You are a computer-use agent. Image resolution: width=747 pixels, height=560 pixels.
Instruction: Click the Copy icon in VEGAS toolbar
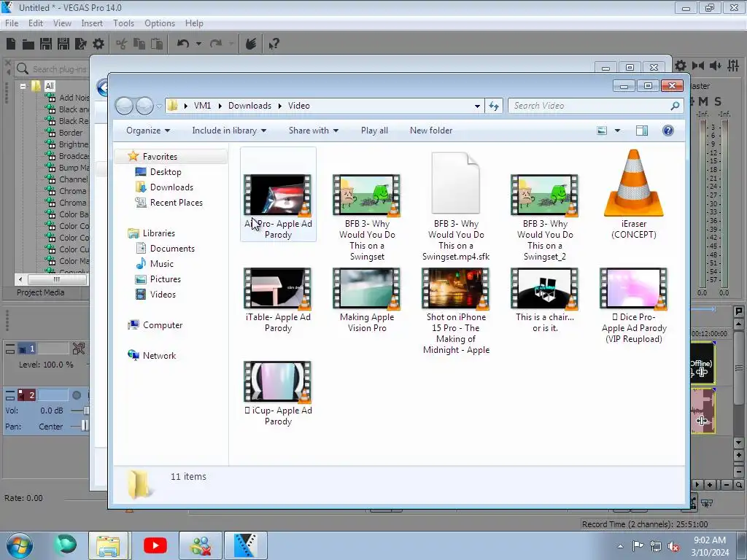tap(139, 44)
